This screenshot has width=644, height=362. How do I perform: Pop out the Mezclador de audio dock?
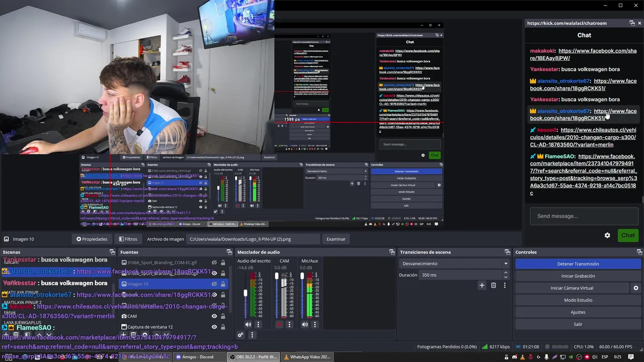(392, 252)
